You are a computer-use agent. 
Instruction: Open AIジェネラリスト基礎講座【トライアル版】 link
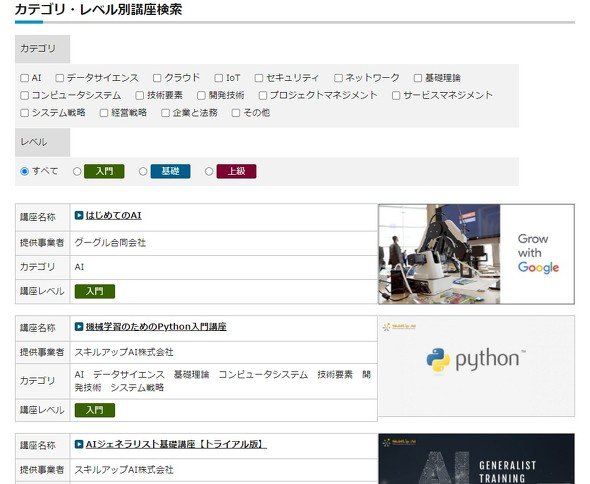click(176, 444)
